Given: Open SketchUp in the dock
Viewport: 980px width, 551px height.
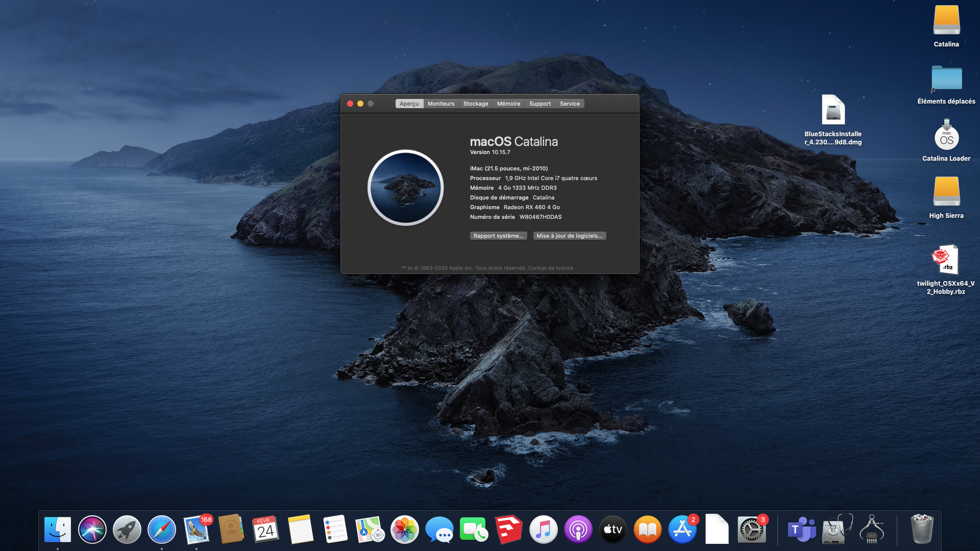Looking at the screenshot, I should (508, 530).
